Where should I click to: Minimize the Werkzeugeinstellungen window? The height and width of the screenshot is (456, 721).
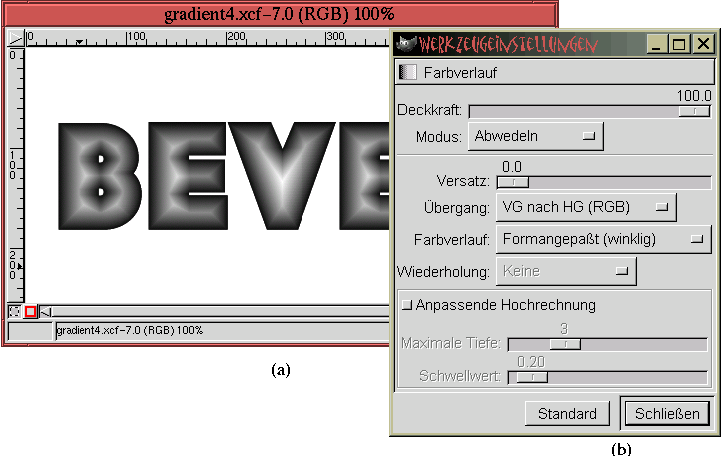(656, 44)
